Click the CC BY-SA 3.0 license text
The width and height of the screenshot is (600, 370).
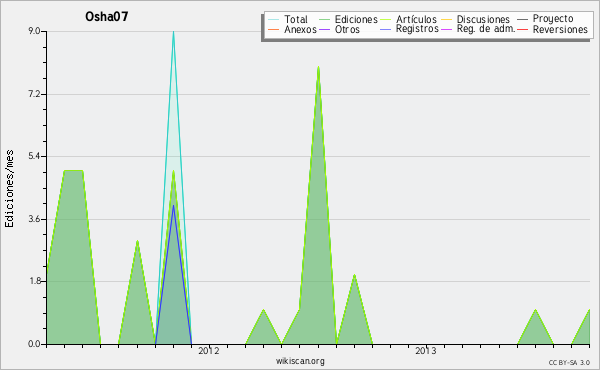click(569, 362)
